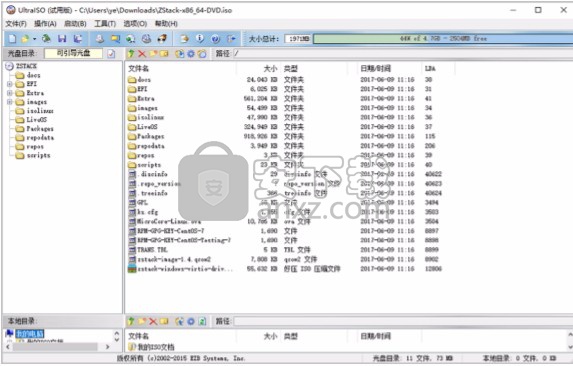Image resolution: width=573 pixels, height=366 pixels.
Task: Select the LiveOS folder in the tree
Action: pyautogui.click(x=37, y=120)
